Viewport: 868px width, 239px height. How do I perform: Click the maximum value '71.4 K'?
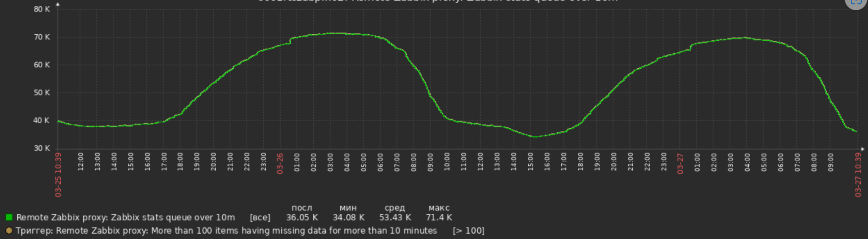tap(439, 218)
